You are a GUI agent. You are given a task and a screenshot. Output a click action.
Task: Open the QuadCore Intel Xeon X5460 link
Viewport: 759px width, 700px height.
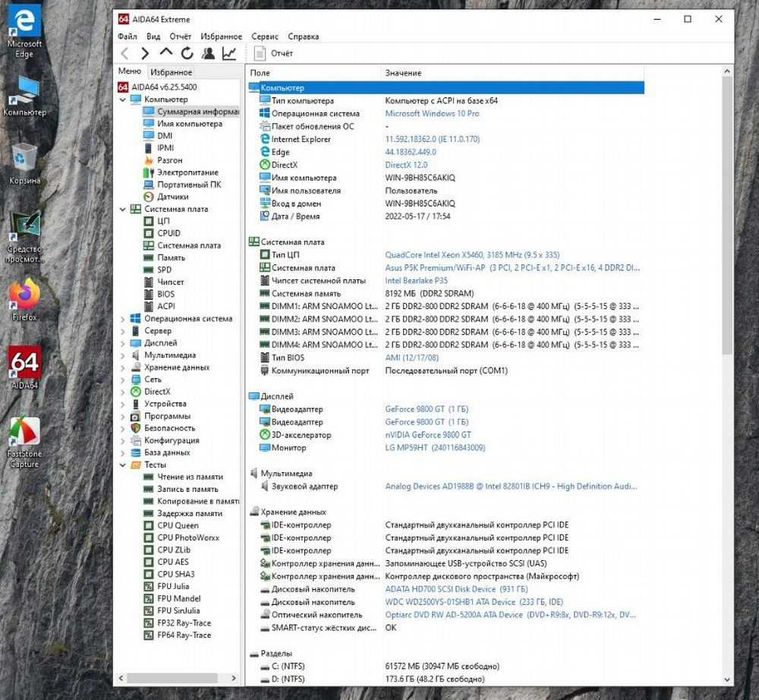pos(472,255)
